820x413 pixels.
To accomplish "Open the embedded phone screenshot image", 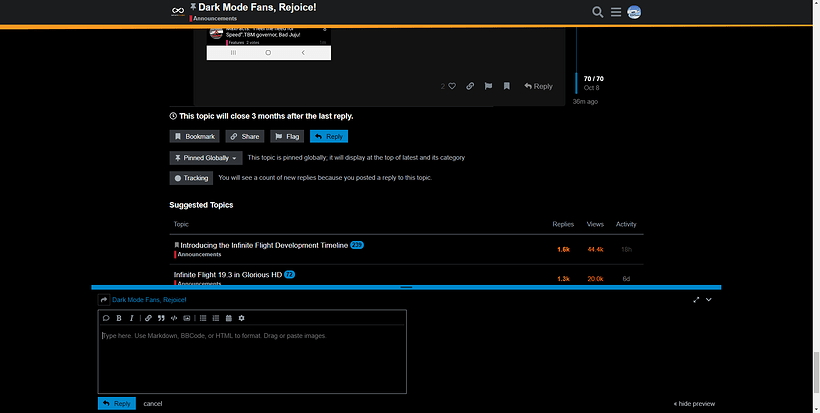I will tap(269, 44).
